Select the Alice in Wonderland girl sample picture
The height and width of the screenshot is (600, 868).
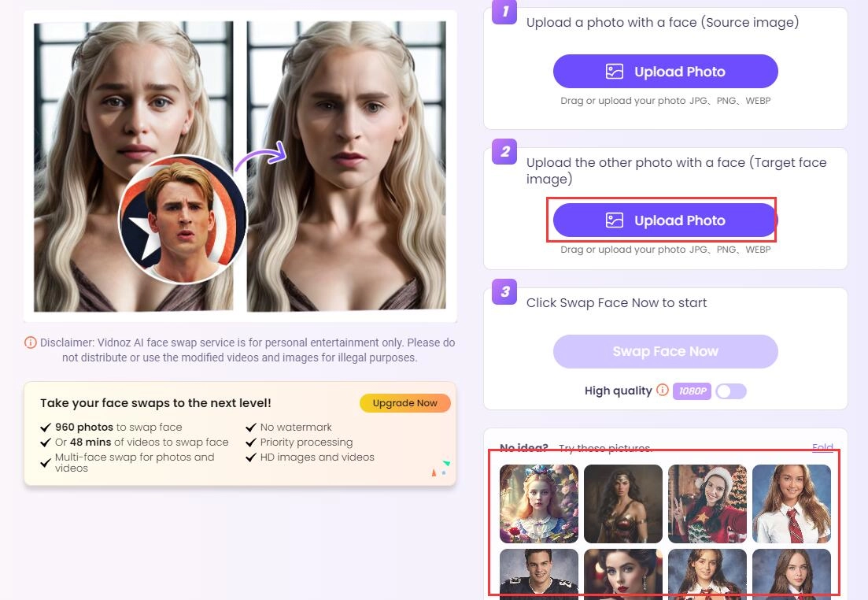pos(538,504)
